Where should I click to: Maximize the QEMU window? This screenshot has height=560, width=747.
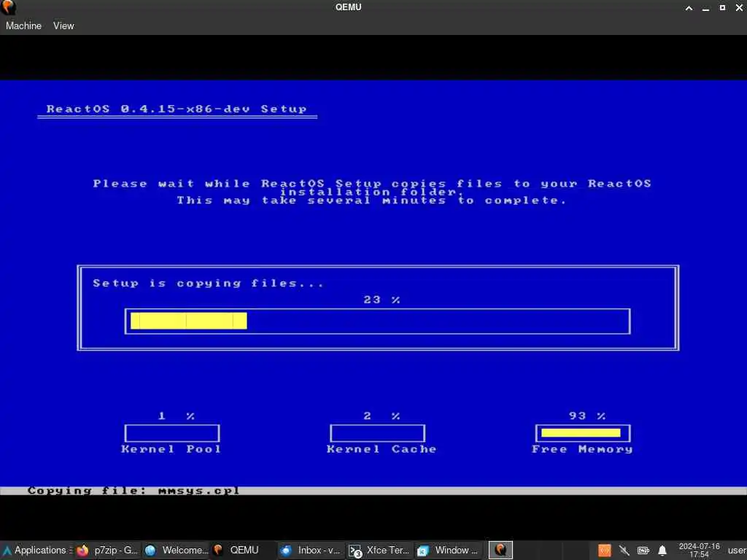pyautogui.click(x=722, y=7)
